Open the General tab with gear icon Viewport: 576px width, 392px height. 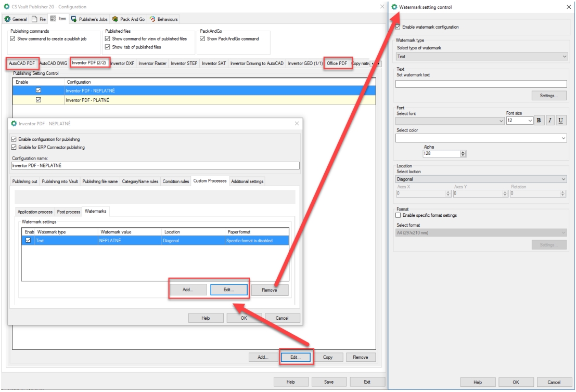(x=16, y=19)
